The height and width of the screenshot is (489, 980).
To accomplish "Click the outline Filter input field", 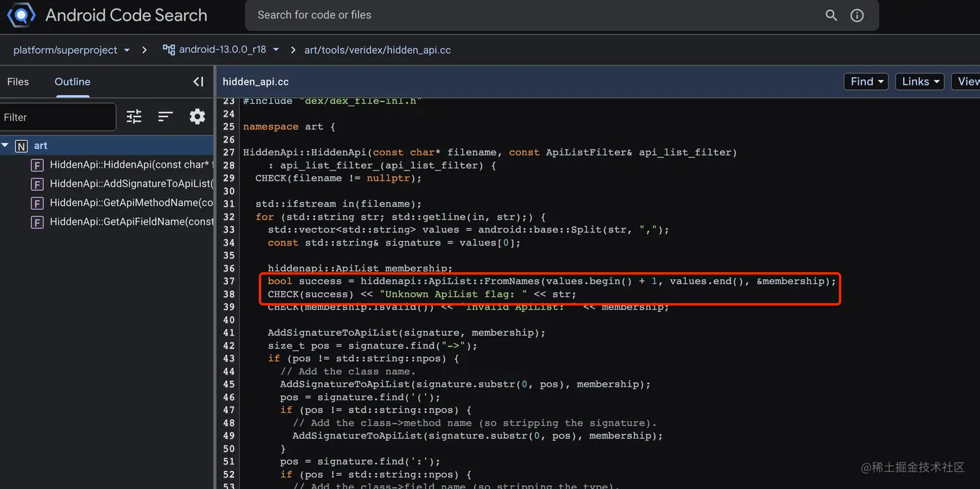I will point(58,117).
